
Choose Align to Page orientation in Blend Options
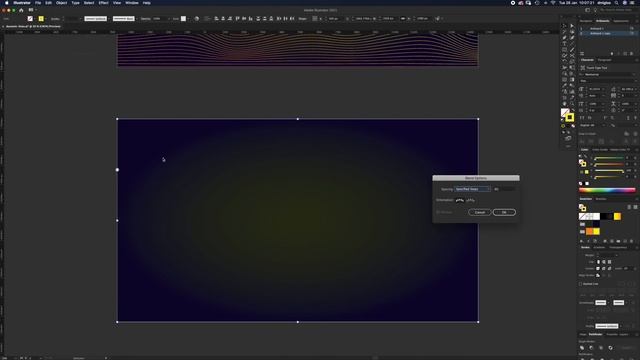point(460,200)
